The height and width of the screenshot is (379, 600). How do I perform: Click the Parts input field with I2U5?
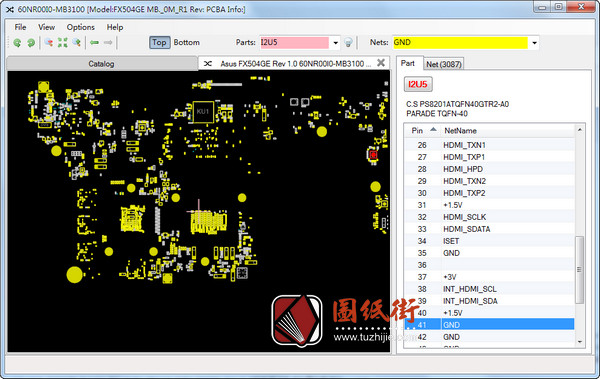(x=294, y=42)
